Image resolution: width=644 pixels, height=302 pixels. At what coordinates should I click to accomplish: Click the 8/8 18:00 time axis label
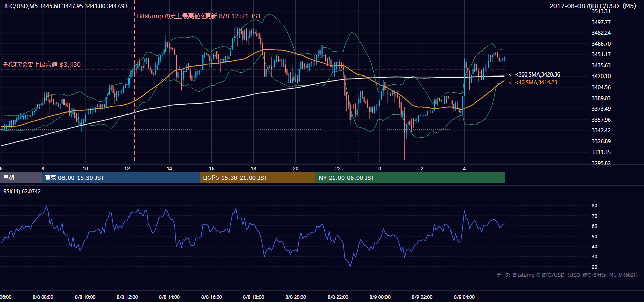pos(253,297)
